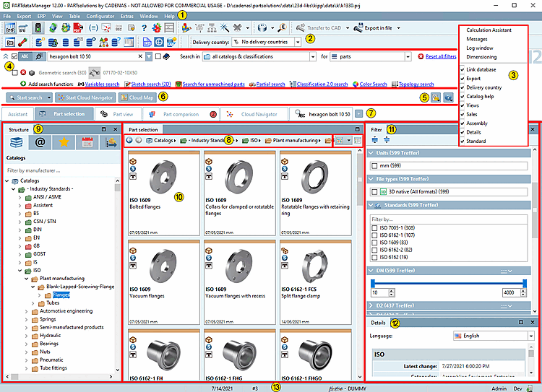Enable the mm (599) units checkbox
This screenshot has height=392, width=542.
(x=374, y=165)
